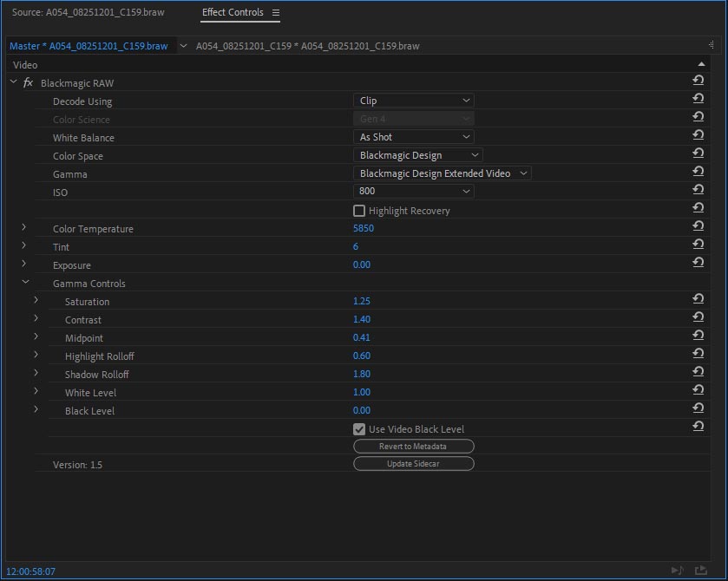Reset the Highlight Rolloff parameter

(x=698, y=354)
